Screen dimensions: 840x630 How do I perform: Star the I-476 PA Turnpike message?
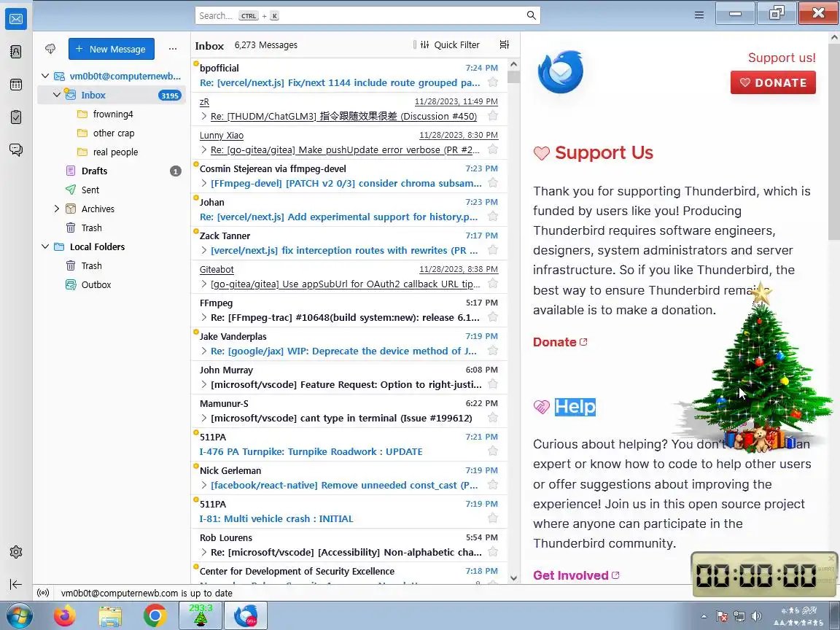pyautogui.click(x=493, y=451)
